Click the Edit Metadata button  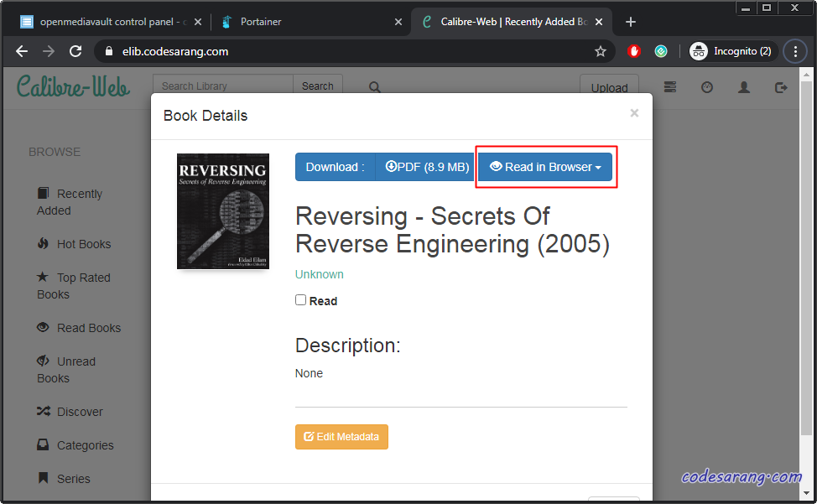341,437
